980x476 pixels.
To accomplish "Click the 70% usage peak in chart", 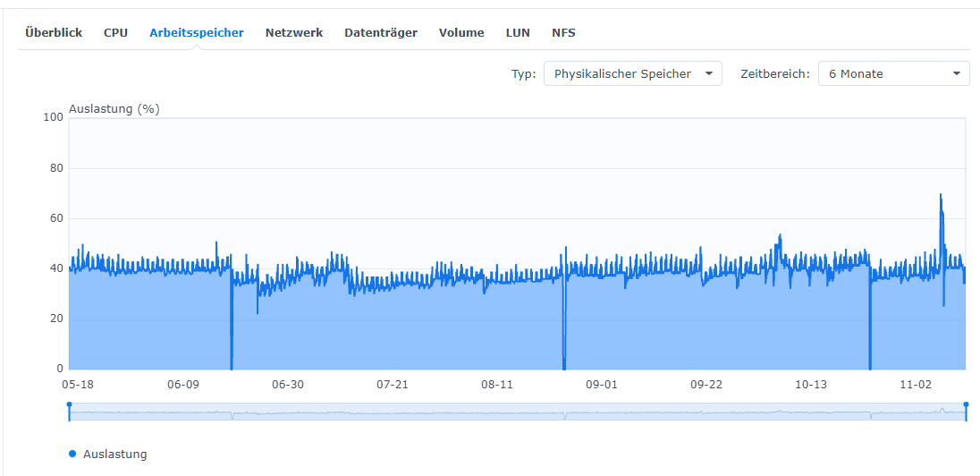I will coord(940,195).
